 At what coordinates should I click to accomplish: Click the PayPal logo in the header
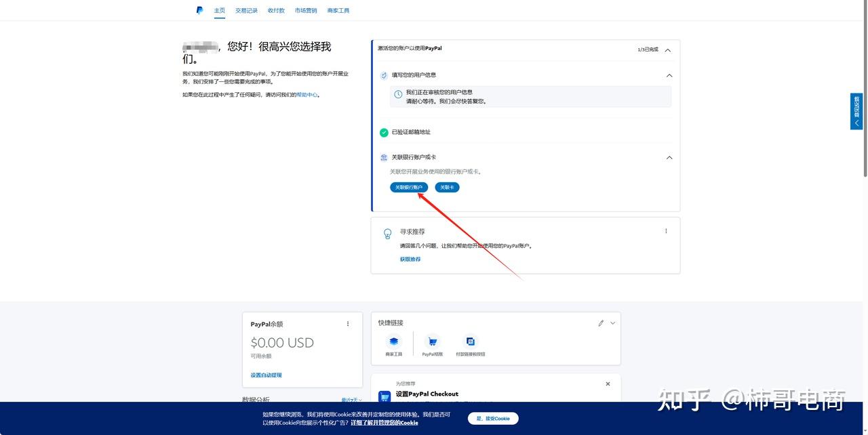[200, 10]
